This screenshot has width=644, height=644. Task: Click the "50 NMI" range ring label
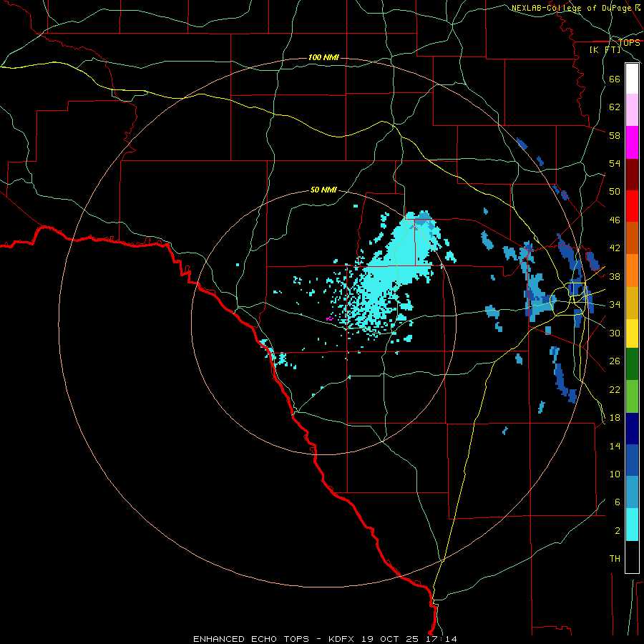click(x=323, y=190)
